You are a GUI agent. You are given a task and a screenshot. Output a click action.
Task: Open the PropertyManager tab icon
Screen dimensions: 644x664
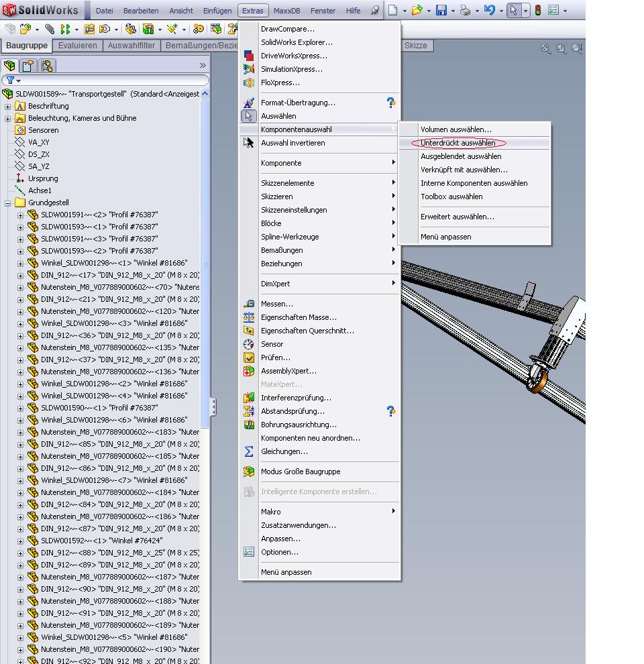point(28,66)
